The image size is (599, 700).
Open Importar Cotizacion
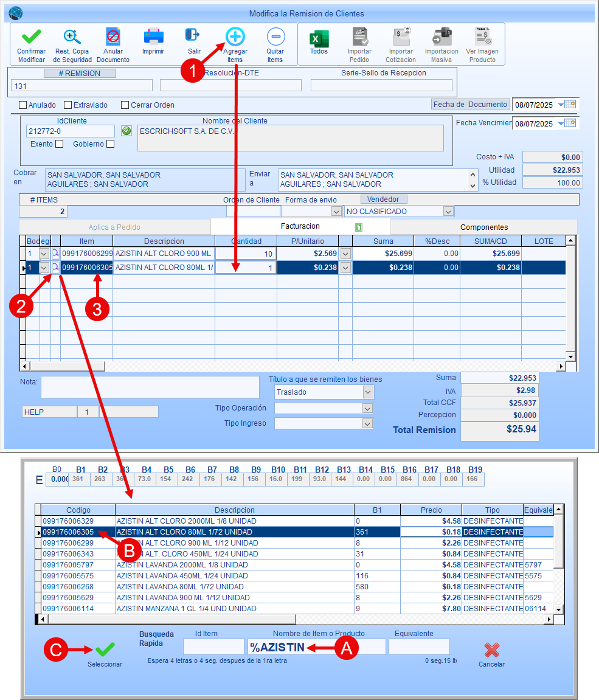(401, 36)
